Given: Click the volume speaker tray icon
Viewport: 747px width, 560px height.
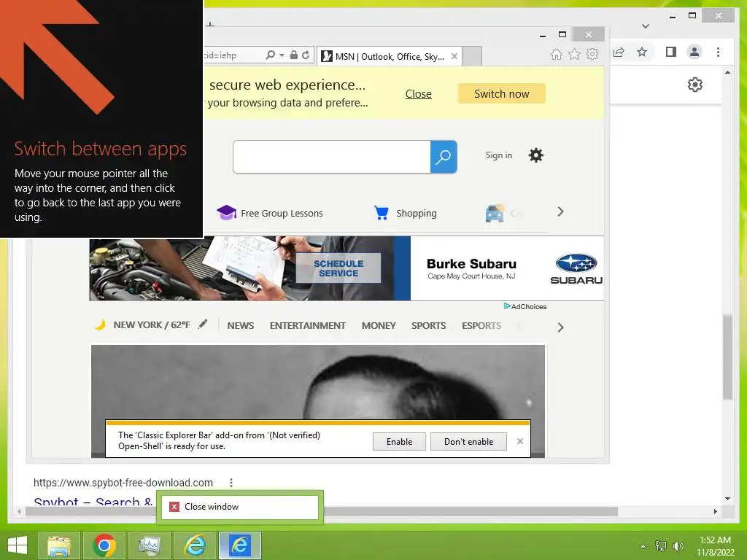Looking at the screenshot, I should (678, 546).
